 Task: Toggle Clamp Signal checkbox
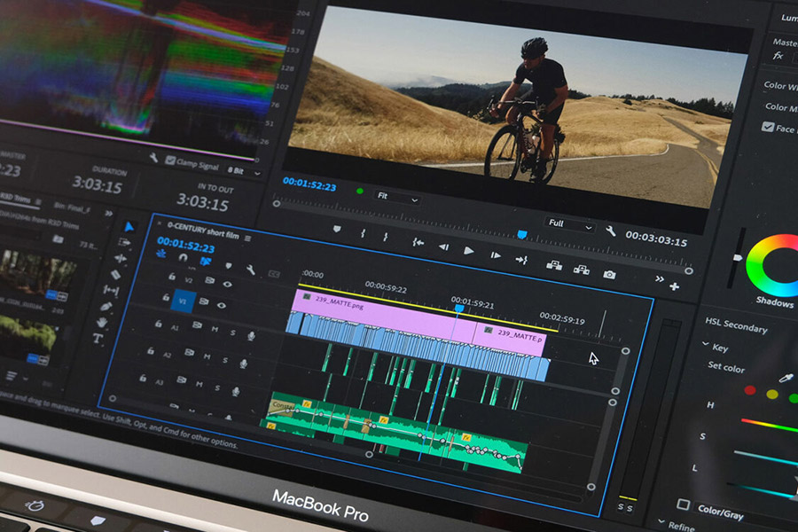click(x=170, y=160)
